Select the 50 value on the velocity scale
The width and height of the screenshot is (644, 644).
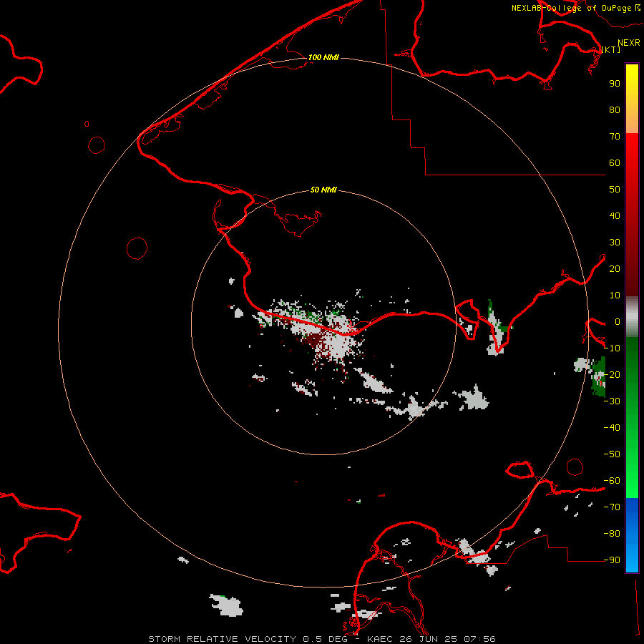pyautogui.click(x=615, y=190)
